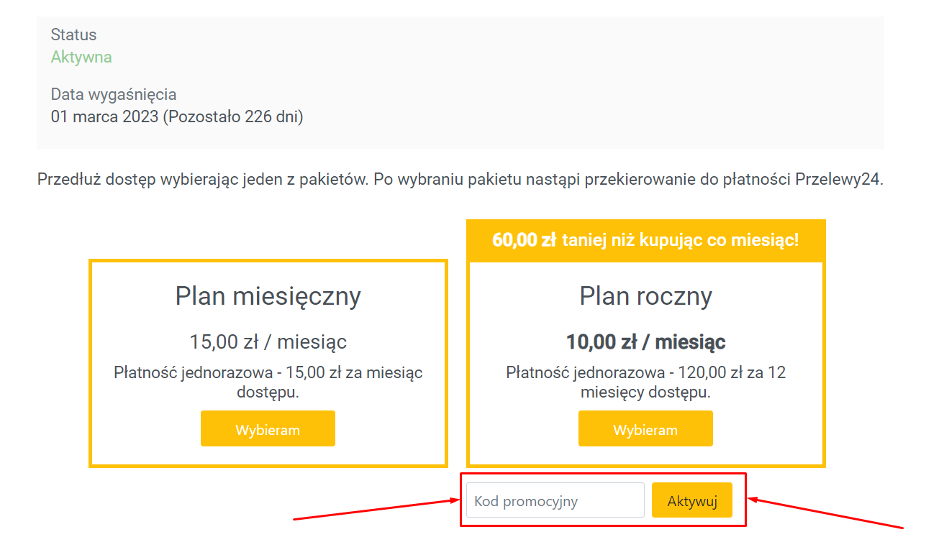Click the 01 marca 2023 expiration date

(x=104, y=116)
